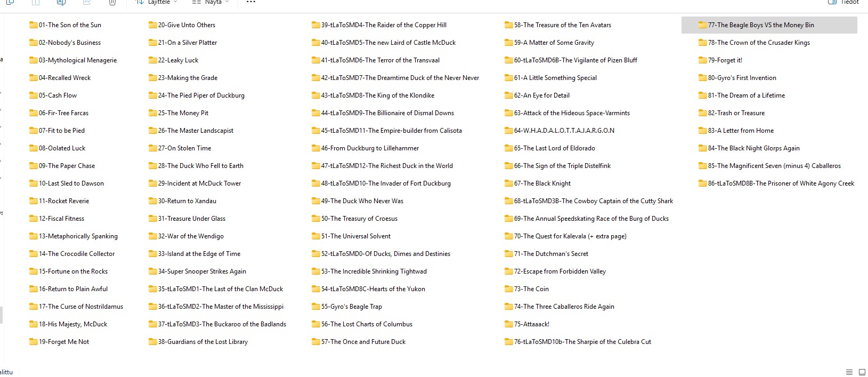The image size is (868, 377).
Task: Click folder icon of 67-The Black Knight
Action: pyautogui.click(x=509, y=183)
